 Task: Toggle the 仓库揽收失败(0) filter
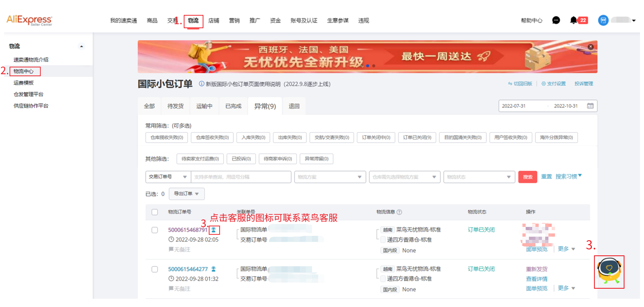click(x=167, y=137)
